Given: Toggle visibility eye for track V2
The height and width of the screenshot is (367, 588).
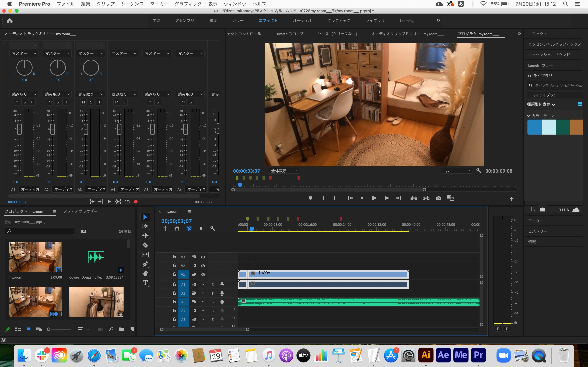Looking at the screenshot, I should tap(203, 266).
